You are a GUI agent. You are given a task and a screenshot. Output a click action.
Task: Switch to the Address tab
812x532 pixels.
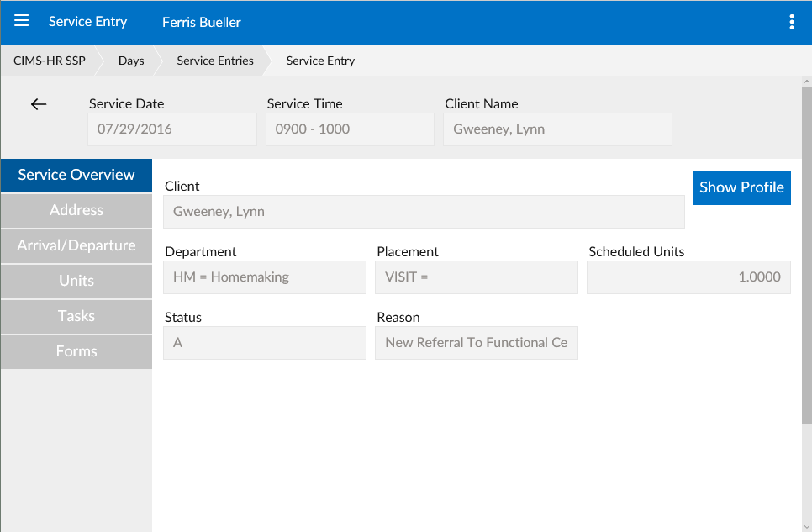(x=76, y=210)
